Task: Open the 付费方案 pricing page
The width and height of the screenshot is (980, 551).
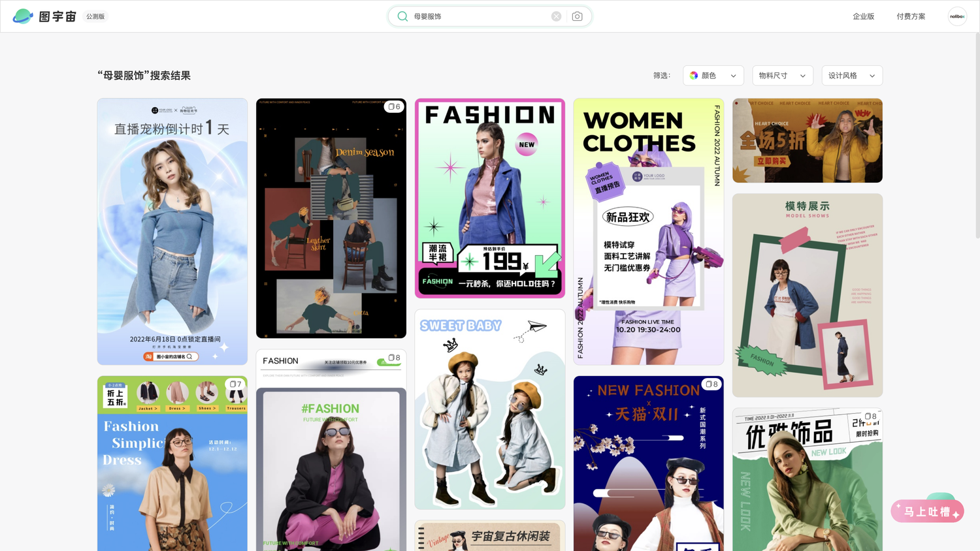Action: 911,16
